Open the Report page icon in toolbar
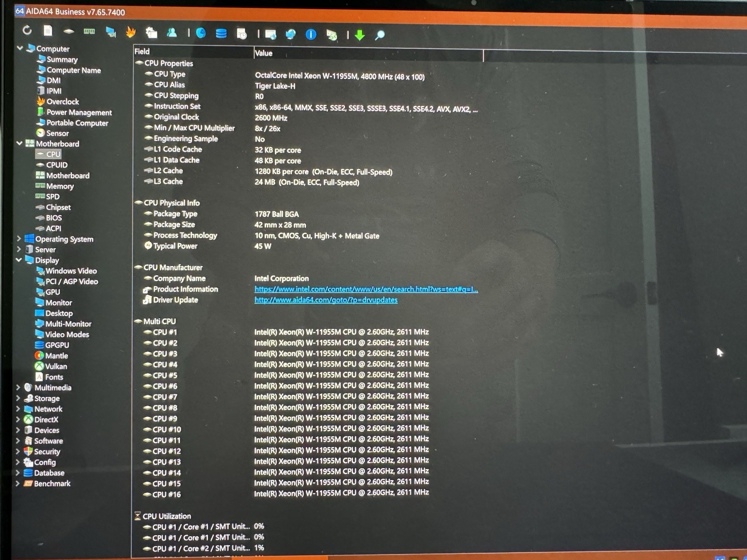The image size is (747, 560). tap(48, 31)
